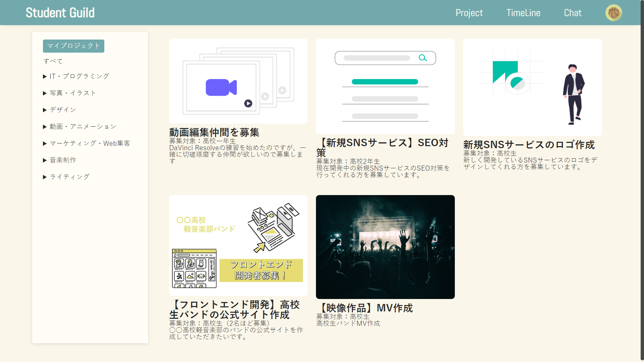The image size is (644, 362).
Task: Click the basketball profile avatar icon
Action: tap(613, 13)
